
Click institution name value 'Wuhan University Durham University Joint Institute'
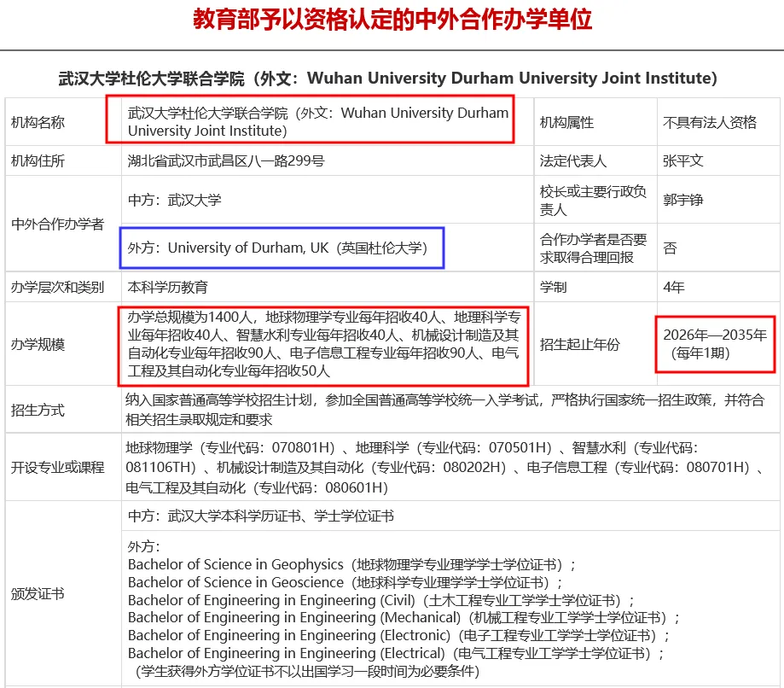(x=318, y=121)
